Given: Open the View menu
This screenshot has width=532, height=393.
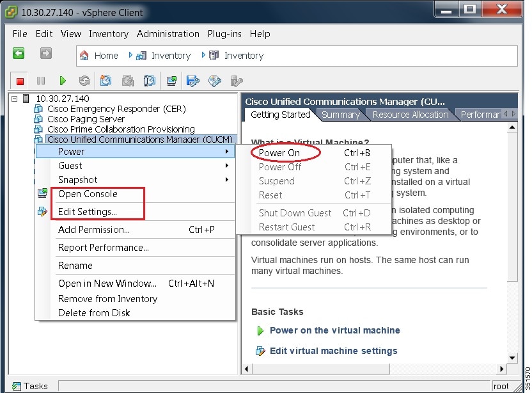Looking at the screenshot, I should coord(71,34).
